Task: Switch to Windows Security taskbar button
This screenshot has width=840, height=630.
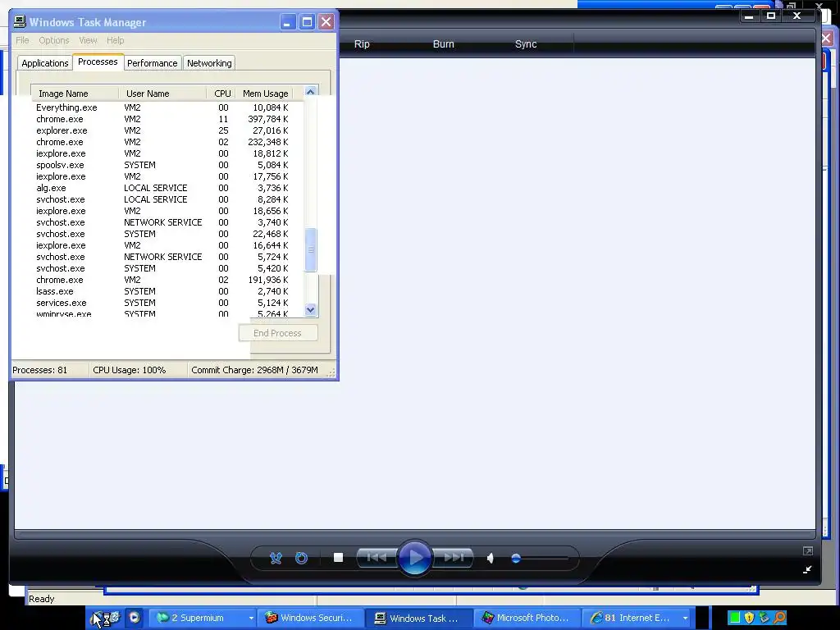Action: (311, 618)
